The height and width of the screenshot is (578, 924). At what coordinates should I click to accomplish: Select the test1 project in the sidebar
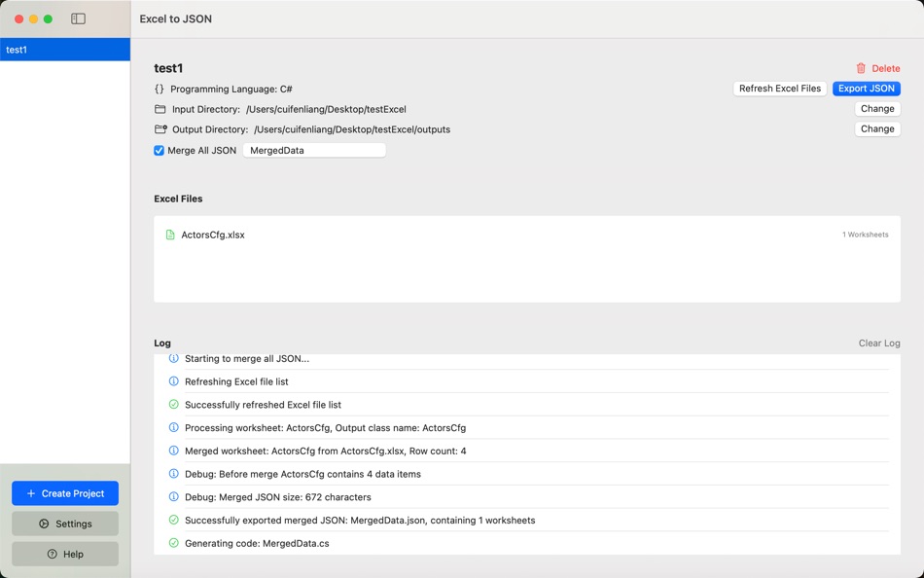pos(64,49)
